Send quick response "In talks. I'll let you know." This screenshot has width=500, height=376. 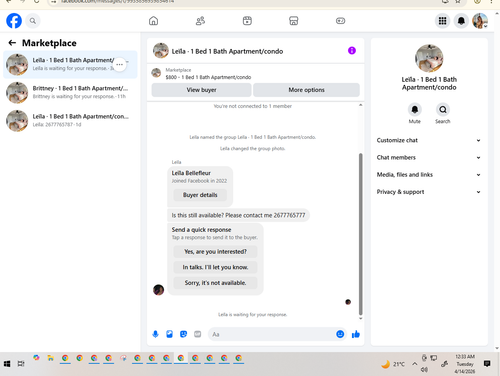pyautogui.click(x=215, y=267)
